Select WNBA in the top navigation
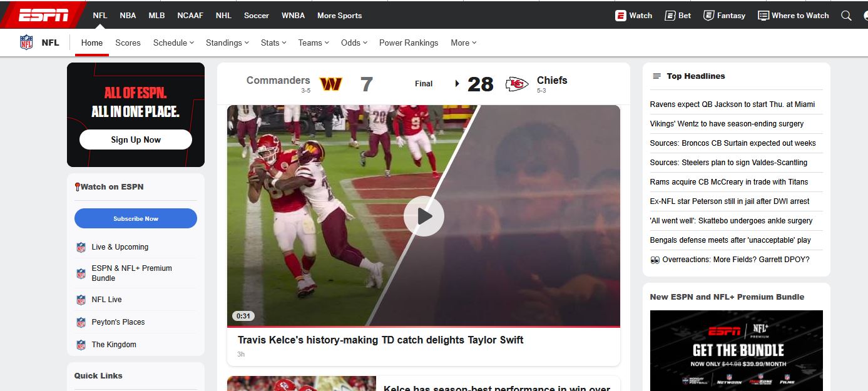 point(293,16)
